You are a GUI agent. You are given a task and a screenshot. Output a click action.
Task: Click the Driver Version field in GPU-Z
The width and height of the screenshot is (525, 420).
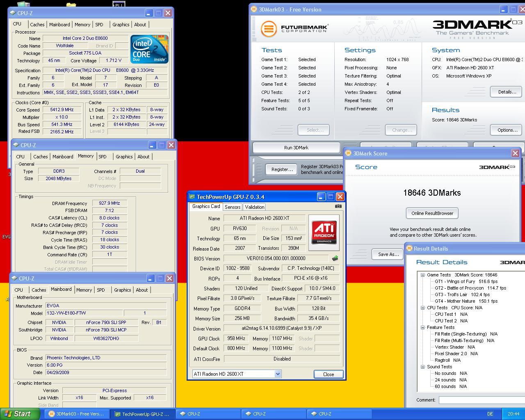(x=282, y=329)
